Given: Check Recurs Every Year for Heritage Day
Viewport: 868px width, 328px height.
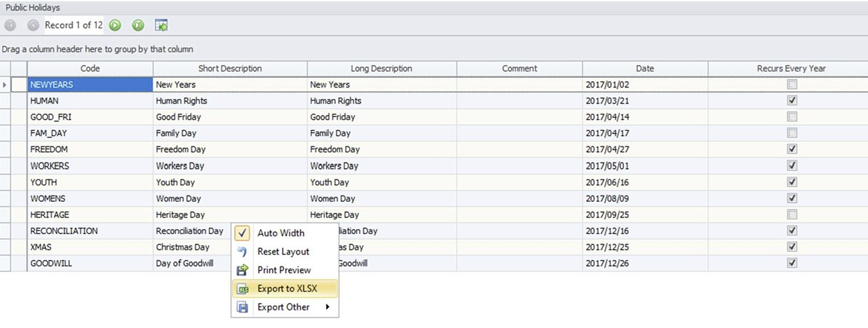Looking at the screenshot, I should coord(792,214).
